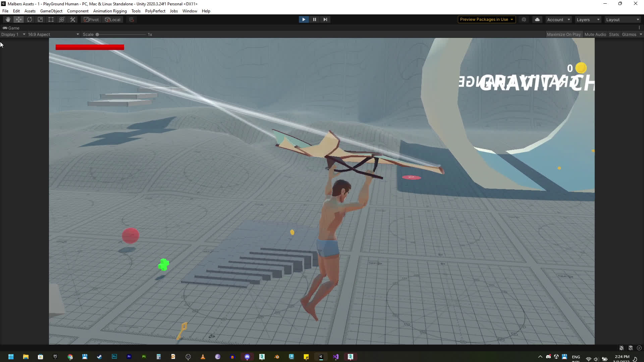This screenshot has height=362, width=644.
Task: Open the cloud services icon
Action: click(x=537, y=19)
